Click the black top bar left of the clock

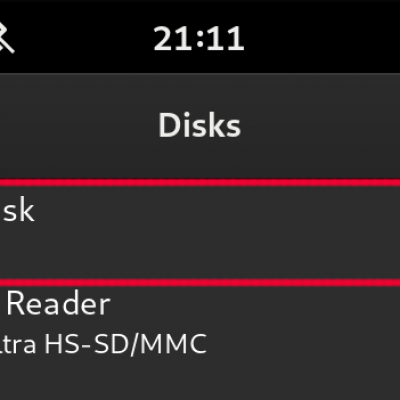tap(83, 37)
